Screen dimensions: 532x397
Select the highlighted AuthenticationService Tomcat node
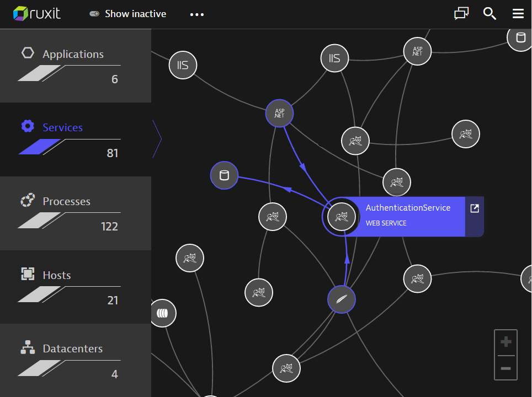point(341,217)
